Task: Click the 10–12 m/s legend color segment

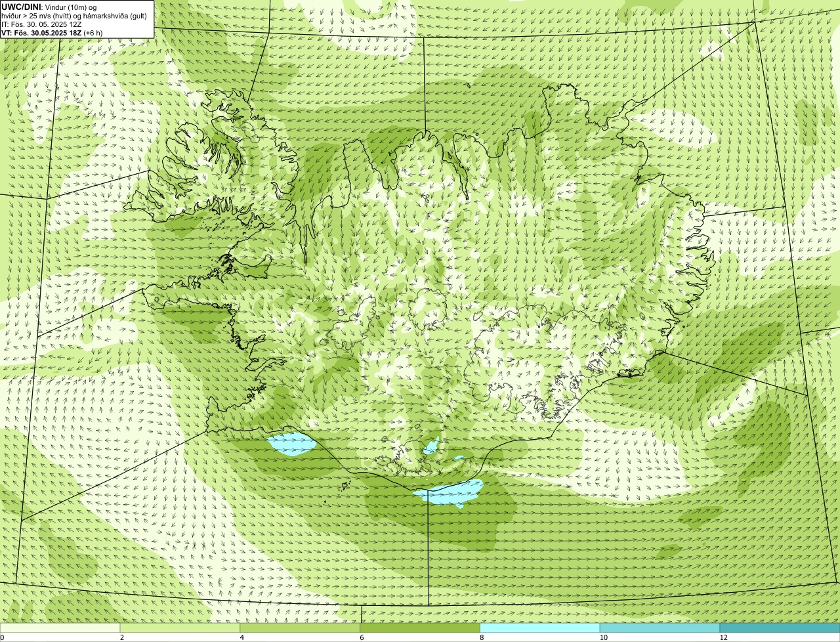Action: [x=660, y=628]
